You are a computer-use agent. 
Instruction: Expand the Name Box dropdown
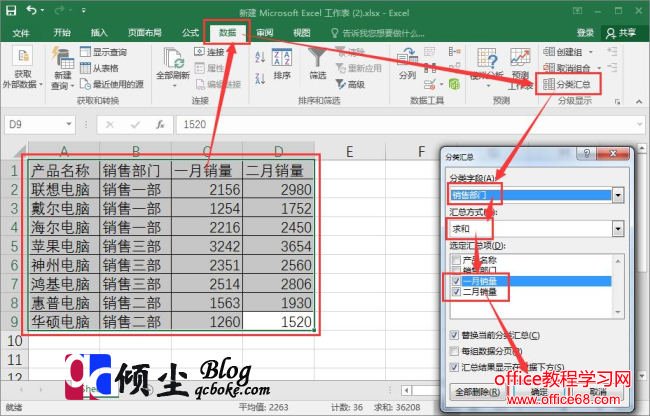pos(69,124)
